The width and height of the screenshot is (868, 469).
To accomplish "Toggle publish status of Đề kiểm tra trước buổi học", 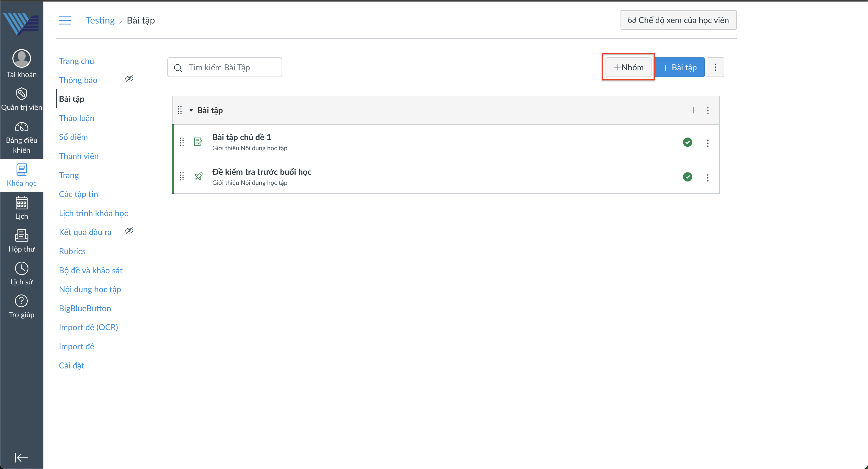I will coord(687,177).
